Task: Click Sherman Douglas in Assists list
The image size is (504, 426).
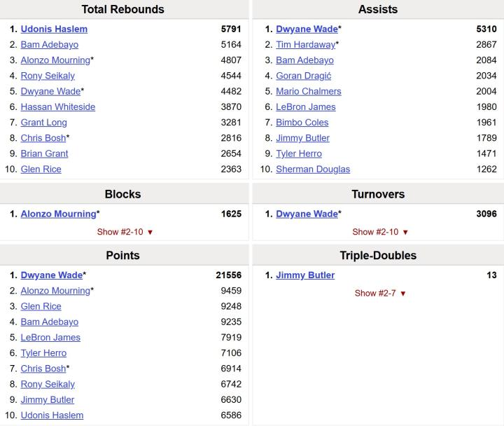Action: point(312,169)
